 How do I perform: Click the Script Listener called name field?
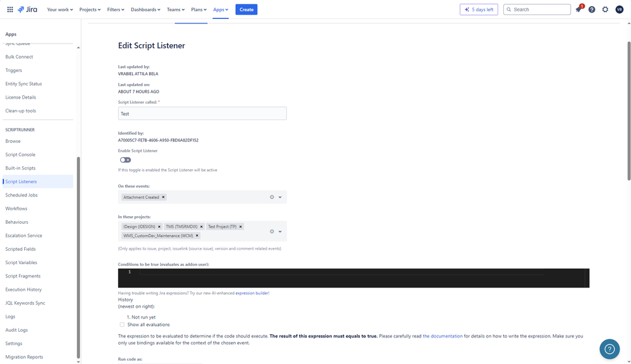pyautogui.click(x=202, y=113)
